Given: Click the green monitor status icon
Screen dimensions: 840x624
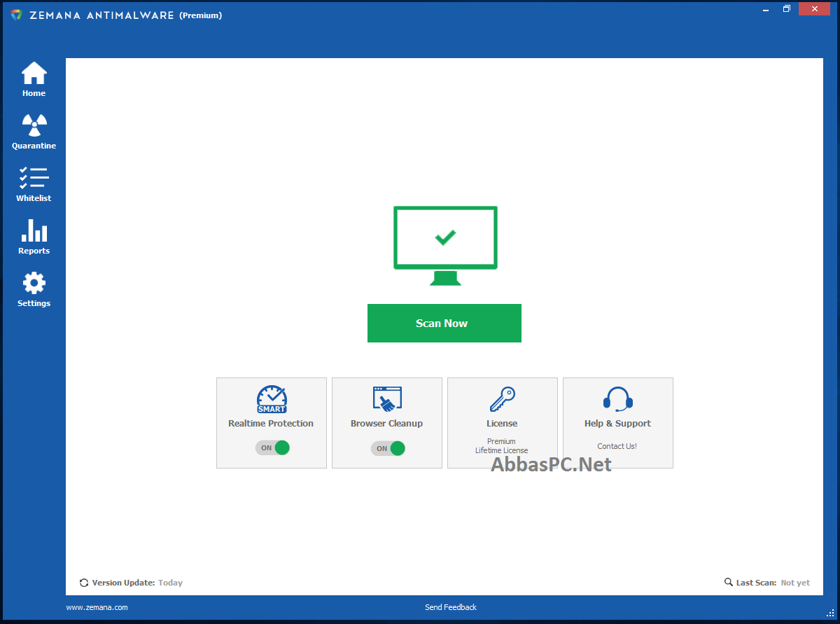Looking at the screenshot, I should [445, 246].
